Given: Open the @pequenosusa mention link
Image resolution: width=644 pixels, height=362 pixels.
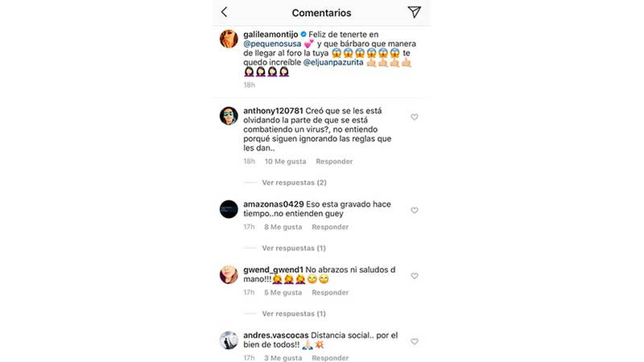Looking at the screenshot, I should [x=272, y=44].
